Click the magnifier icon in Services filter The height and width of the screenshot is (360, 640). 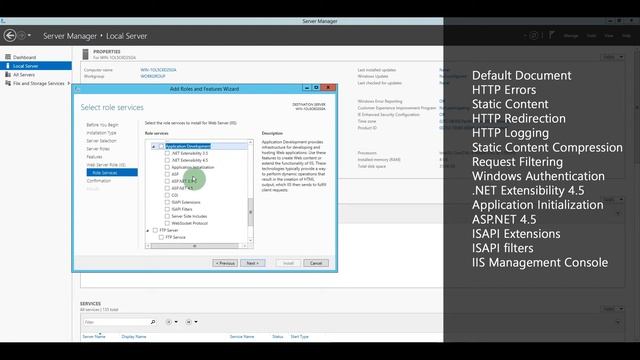pyautogui.click(x=153, y=322)
